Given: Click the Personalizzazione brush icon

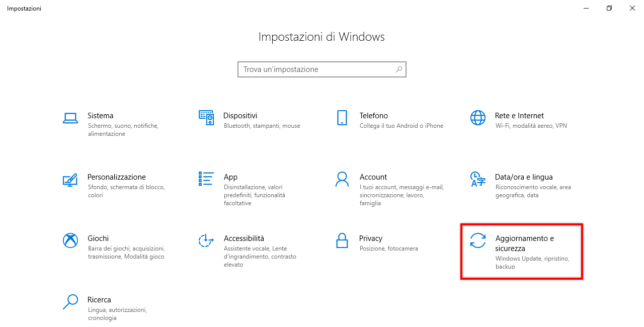Looking at the screenshot, I should pos(70,180).
